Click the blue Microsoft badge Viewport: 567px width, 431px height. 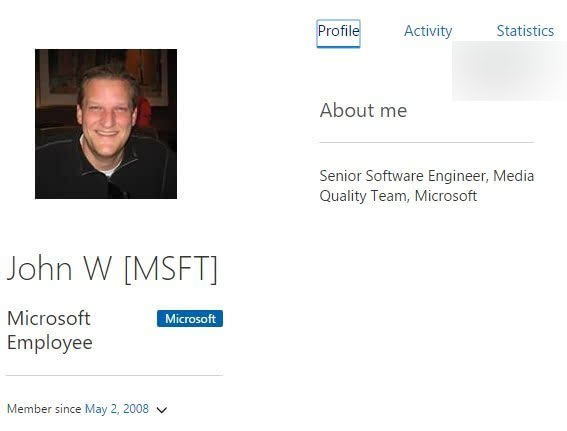pos(190,319)
